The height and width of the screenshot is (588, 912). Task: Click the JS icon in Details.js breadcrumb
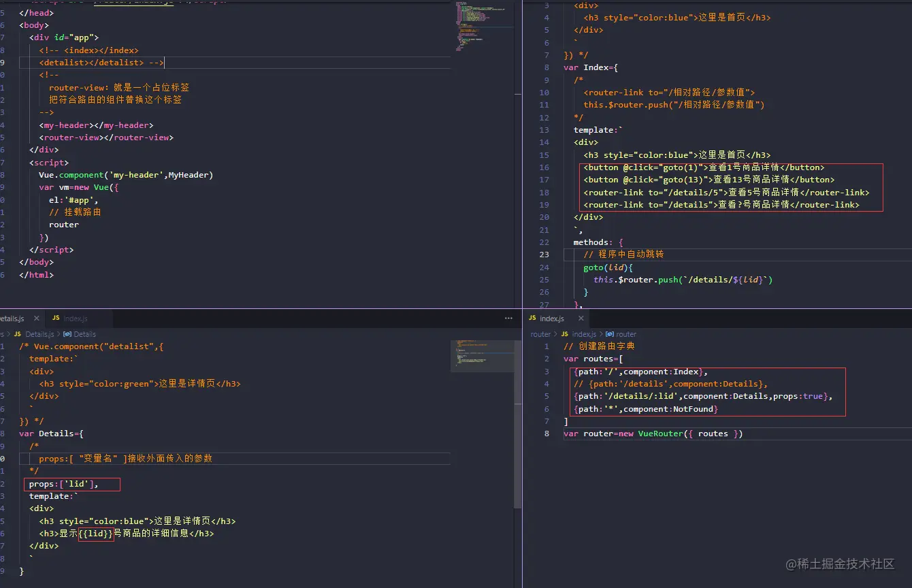tap(18, 334)
